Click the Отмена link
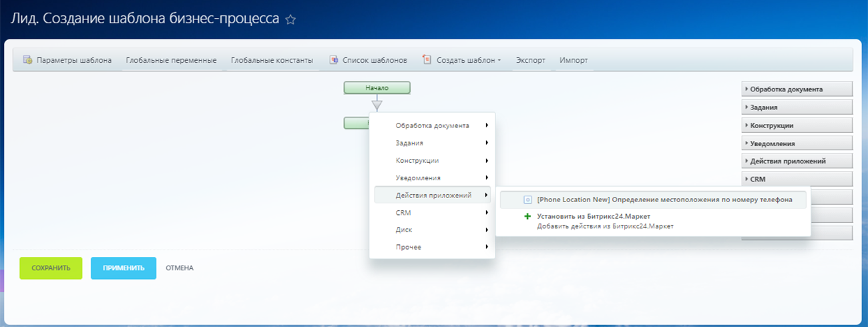 [180, 268]
